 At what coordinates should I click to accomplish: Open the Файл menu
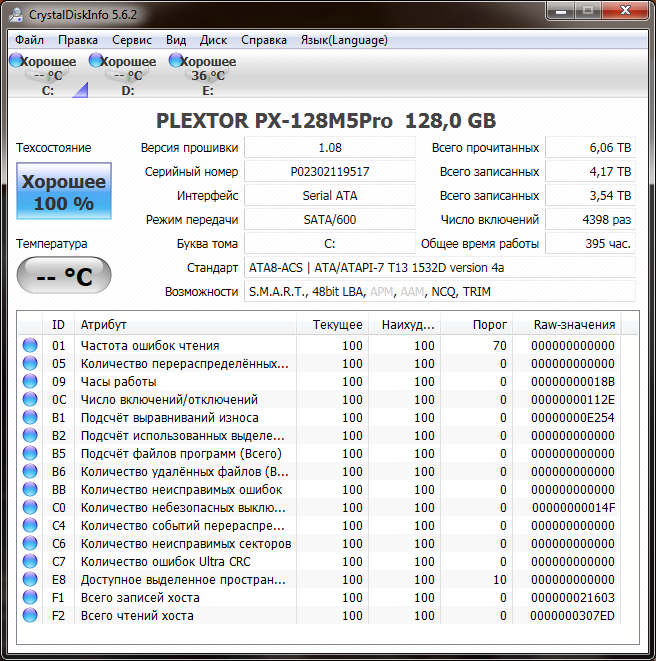point(30,40)
